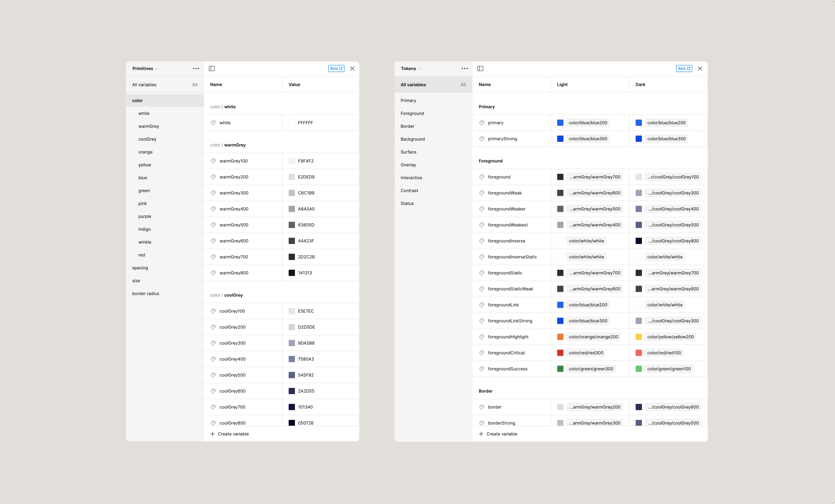This screenshot has width=835, height=504.
Task: Click the coolGrey600 color swatch
Action: coord(291,391)
